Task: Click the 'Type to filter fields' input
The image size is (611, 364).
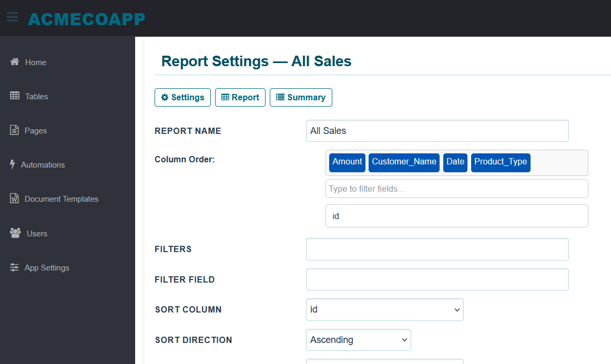Action: [x=456, y=189]
